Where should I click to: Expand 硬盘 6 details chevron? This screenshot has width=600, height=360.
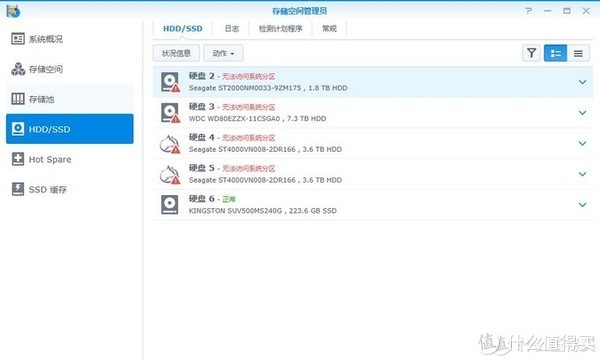pyautogui.click(x=582, y=205)
